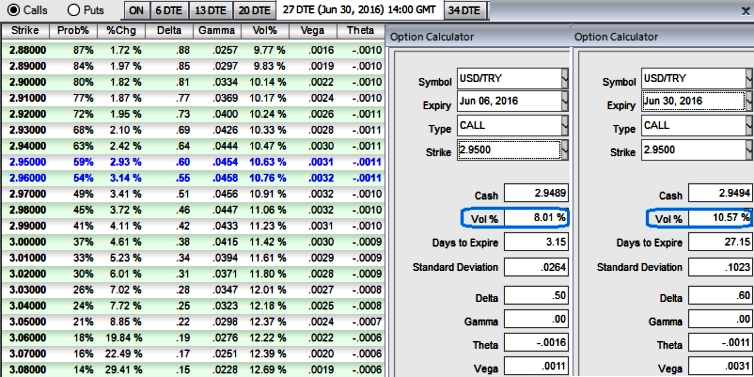Sort by the Vol% column header
Screen dimensions: 754x377
[x=265, y=31]
